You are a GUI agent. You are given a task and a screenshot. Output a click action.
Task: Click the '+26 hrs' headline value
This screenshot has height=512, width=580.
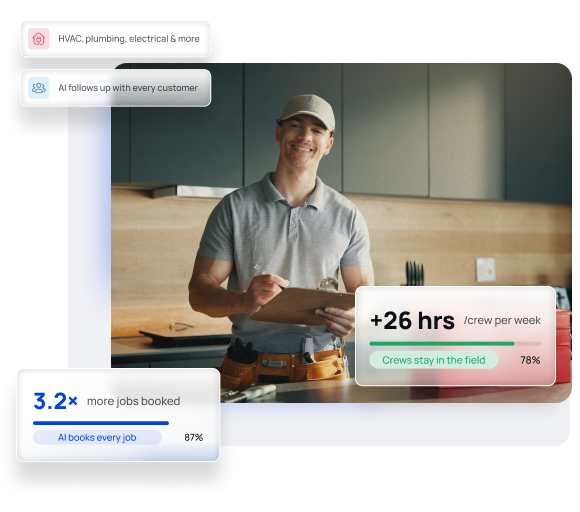point(412,320)
